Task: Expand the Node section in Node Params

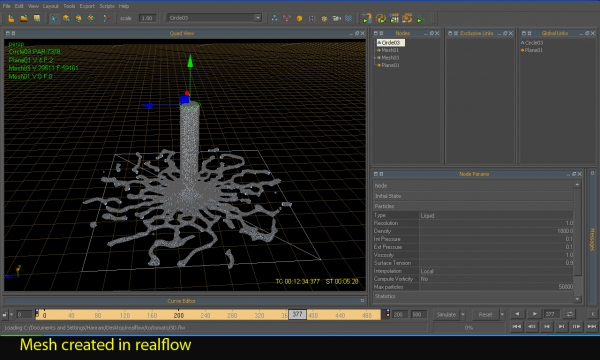Action: (x=473, y=186)
